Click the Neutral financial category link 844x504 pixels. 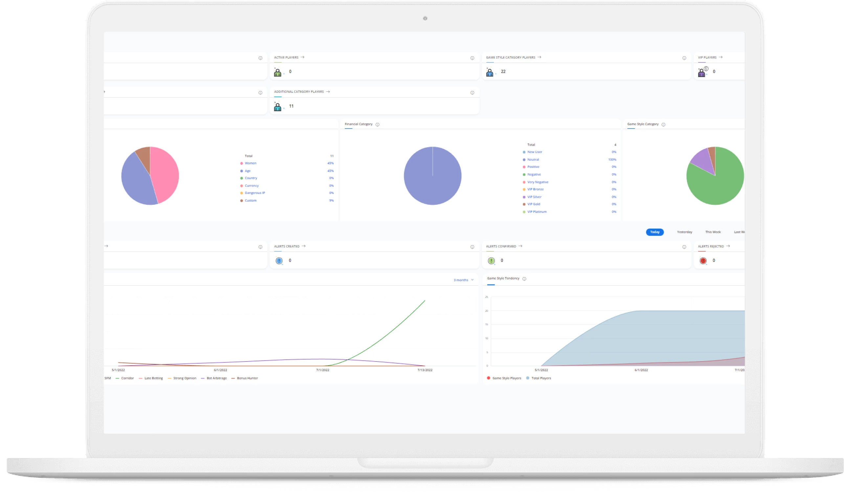[533, 159]
